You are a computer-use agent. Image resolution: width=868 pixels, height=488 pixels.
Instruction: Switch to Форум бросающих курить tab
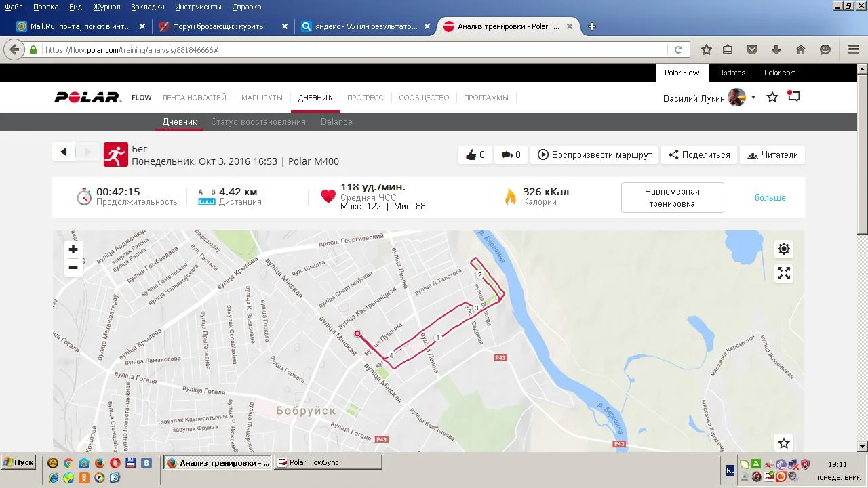coord(220,26)
